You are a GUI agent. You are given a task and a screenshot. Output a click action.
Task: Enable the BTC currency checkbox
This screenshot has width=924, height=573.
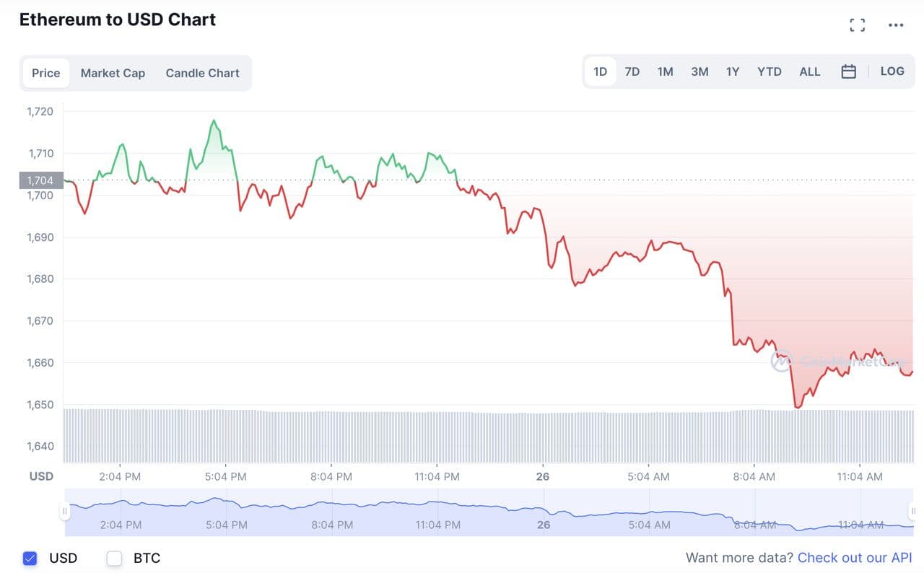pos(114,558)
